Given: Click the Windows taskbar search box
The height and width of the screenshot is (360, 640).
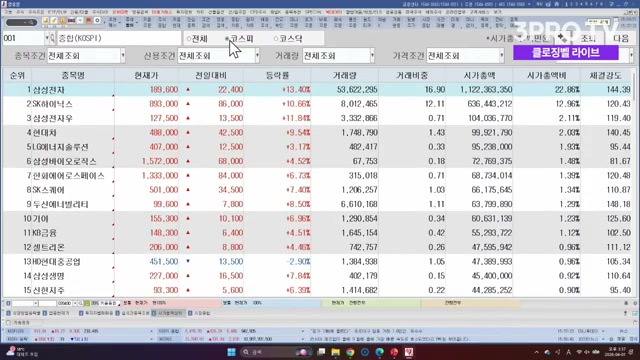Looking at the screenshot, I should (276, 352).
